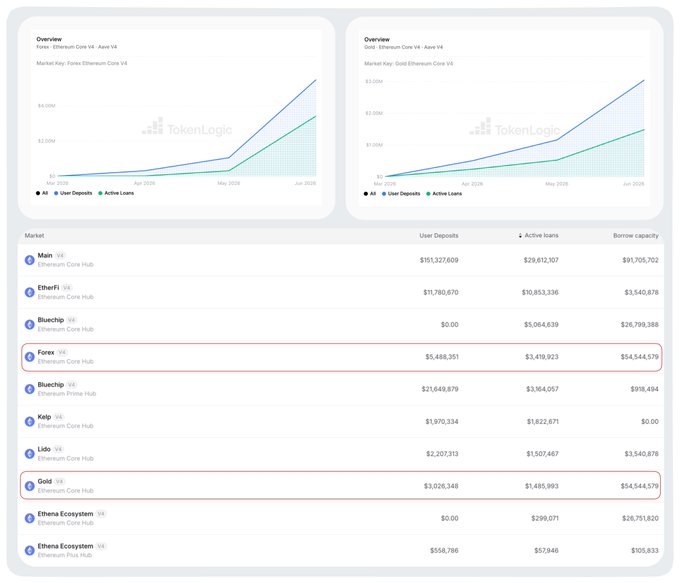The width and height of the screenshot is (680, 583).
Task: Open the Forex market name
Action: [x=46, y=352]
